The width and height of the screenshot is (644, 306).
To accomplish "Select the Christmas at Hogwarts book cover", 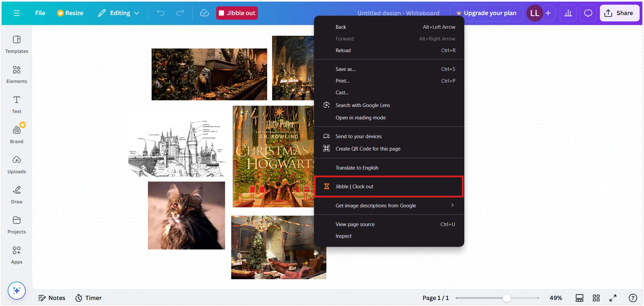I will [x=273, y=157].
